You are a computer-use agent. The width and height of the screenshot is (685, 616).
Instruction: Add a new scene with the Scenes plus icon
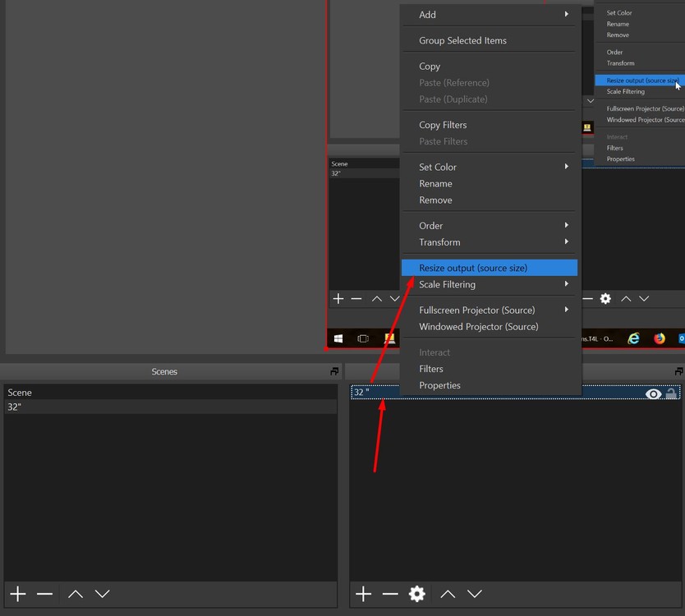coord(18,594)
